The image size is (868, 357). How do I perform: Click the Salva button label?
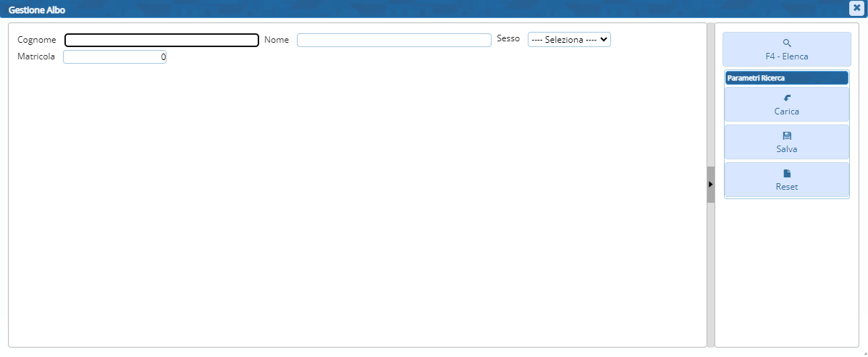point(786,149)
